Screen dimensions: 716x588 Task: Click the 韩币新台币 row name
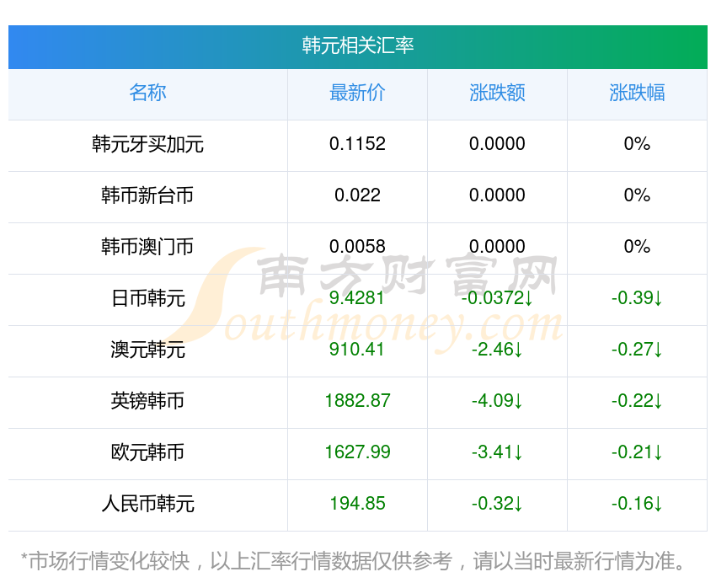pos(147,195)
